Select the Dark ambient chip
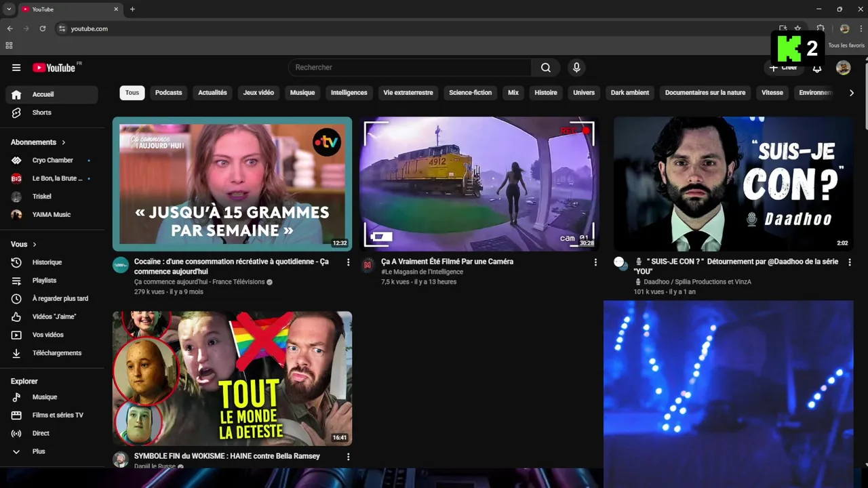Image resolution: width=868 pixels, height=488 pixels. coord(630,93)
